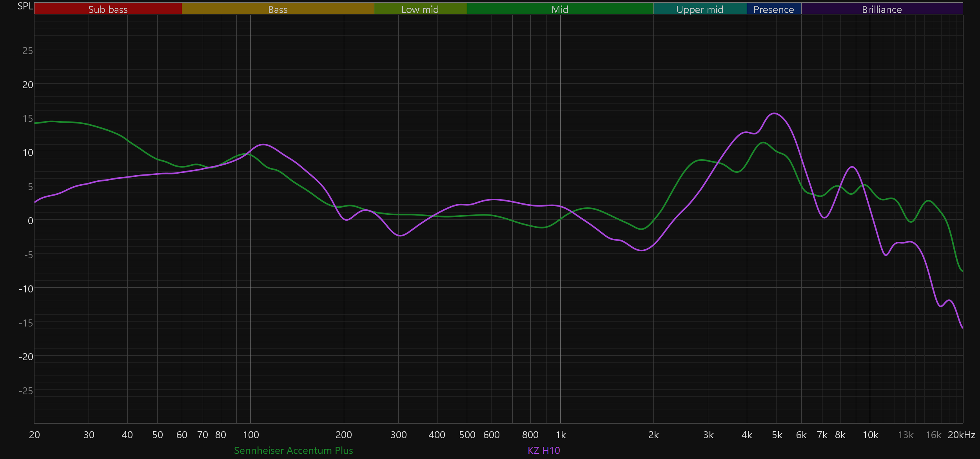Click the Sub bass band header

click(108, 9)
